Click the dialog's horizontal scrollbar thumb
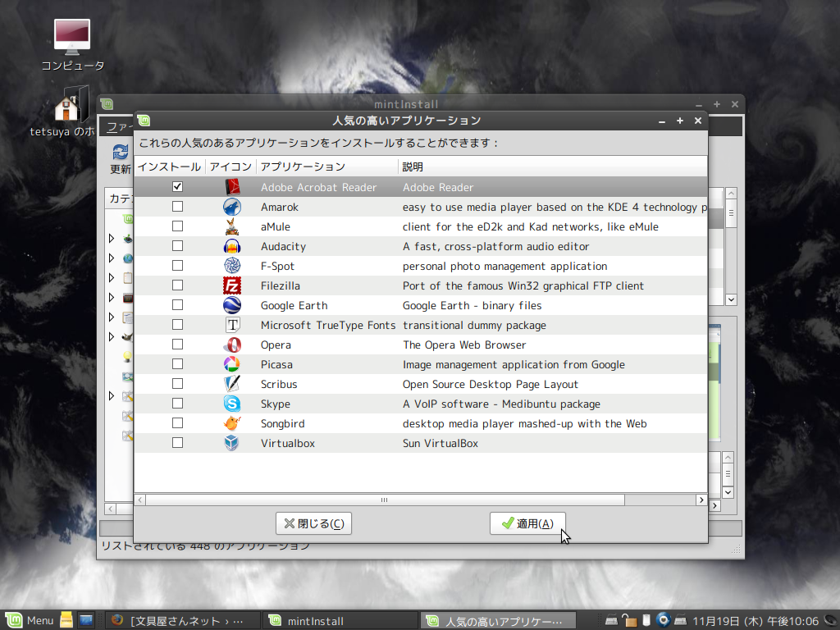Image resolution: width=840 pixels, height=630 pixels. (x=385, y=500)
